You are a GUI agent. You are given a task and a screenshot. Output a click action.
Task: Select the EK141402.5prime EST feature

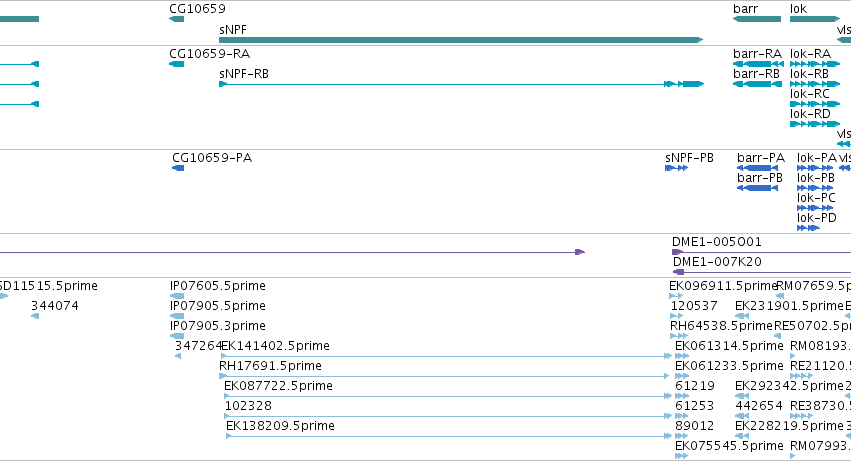tap(446, 356)
